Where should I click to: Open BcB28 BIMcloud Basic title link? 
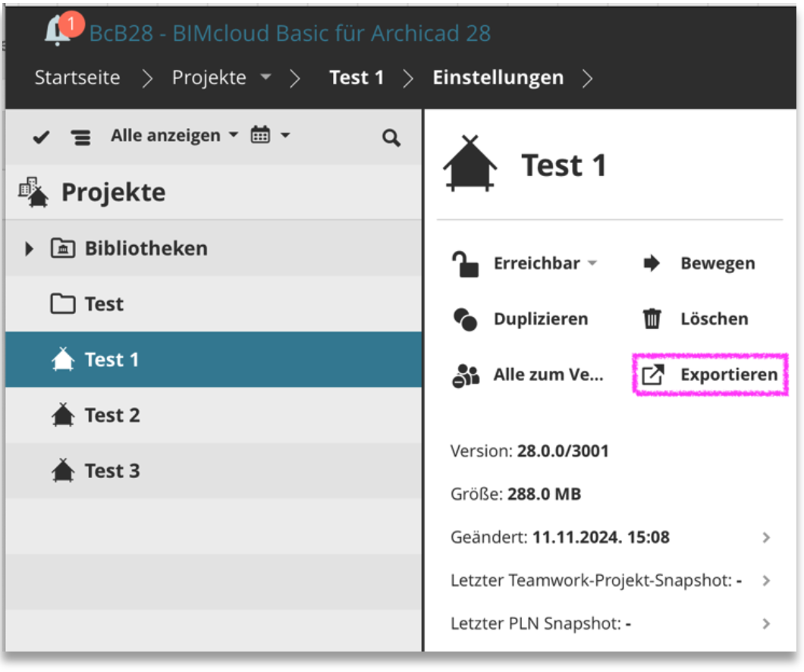coord(290,33)
